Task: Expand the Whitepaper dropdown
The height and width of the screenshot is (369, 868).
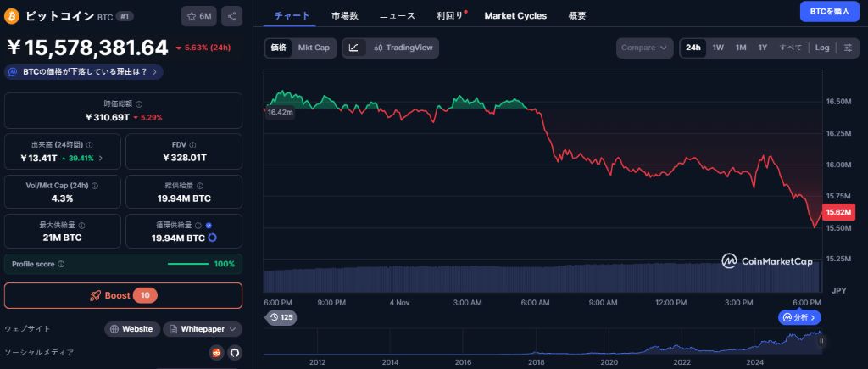Action: (x=203, y=328)
